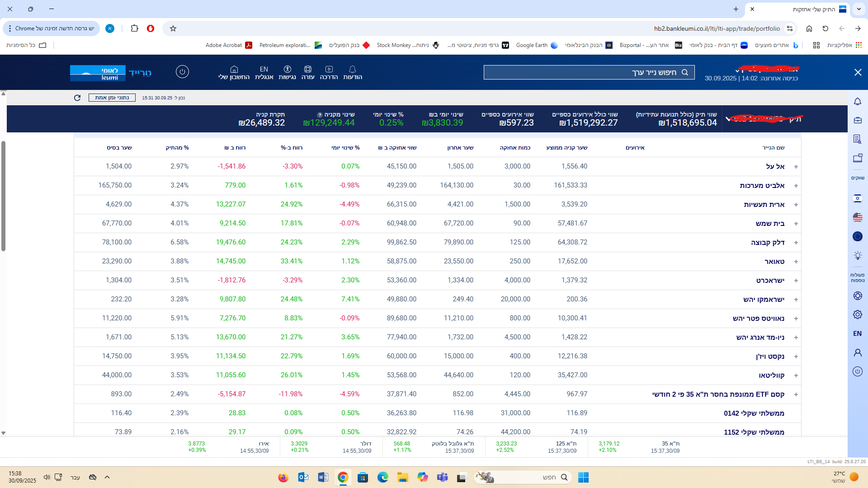Switch language with sidebar EN toggle
This screenshot has height=488, width=868.
pyautogui.click(x=857, y=333)
